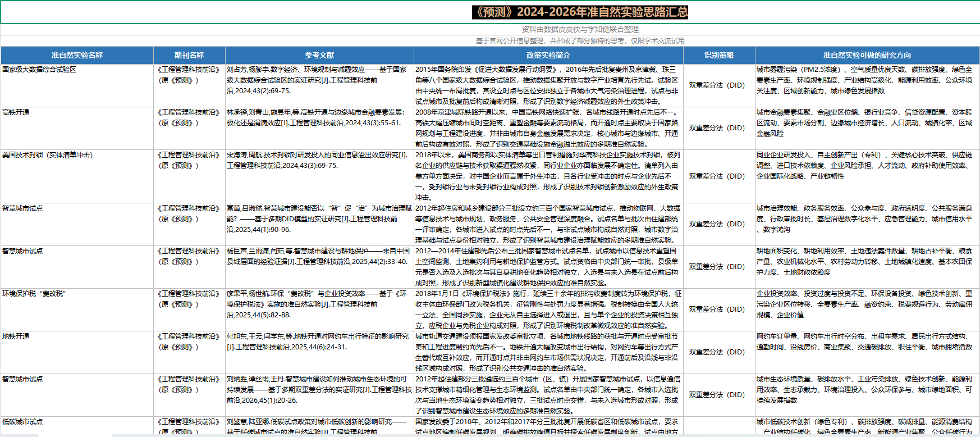Select 智慧城市试点 in the 刘炳胜 reference row
The width and height of the screenshot is (980, 437).
[77, 395]
